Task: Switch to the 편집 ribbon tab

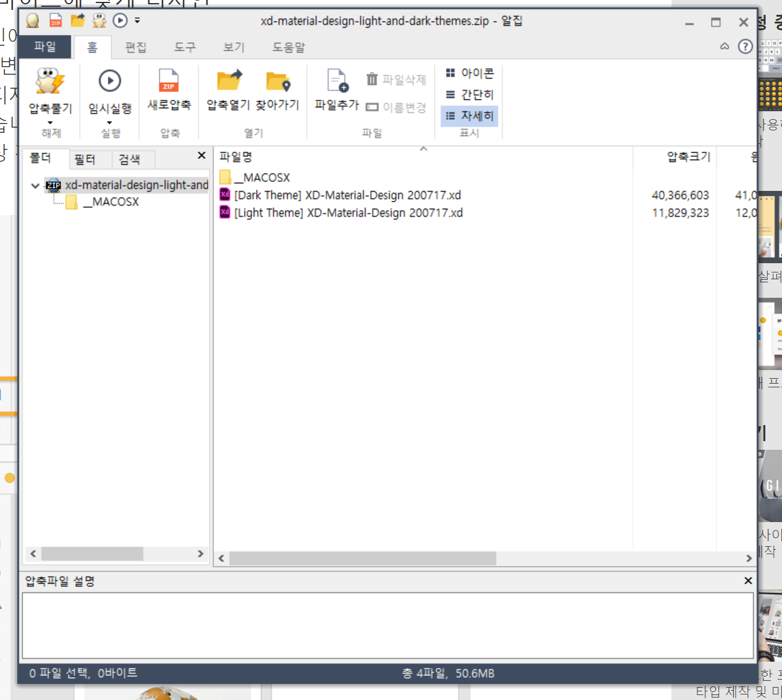Action: [136, 47]
